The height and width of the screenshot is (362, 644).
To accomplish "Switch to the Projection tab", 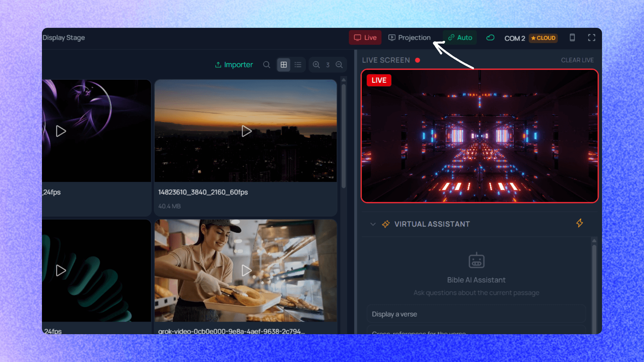I will coord(410,38).
